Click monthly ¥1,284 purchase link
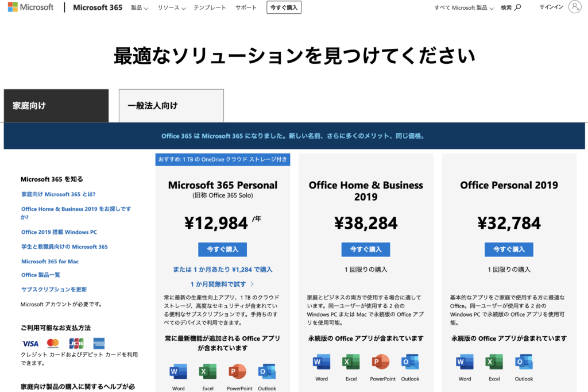The height and width of the screenshot is (392, 588). pyautogui.click(x=223, y=270)
